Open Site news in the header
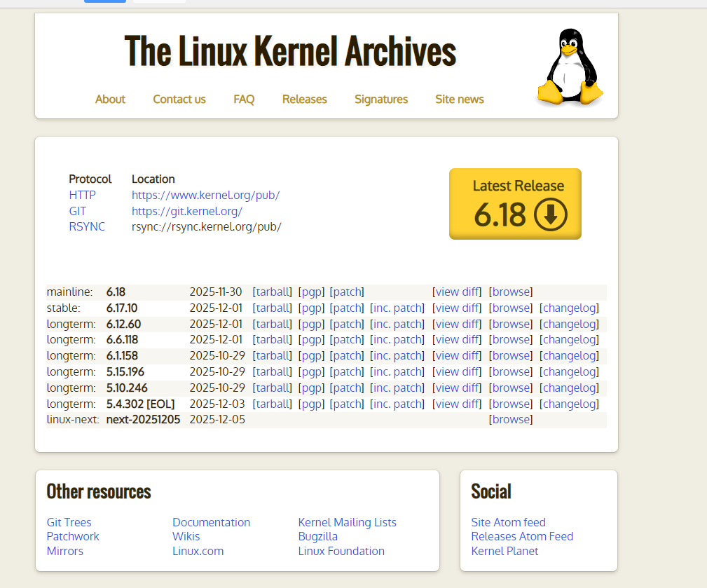 (460, 100)
